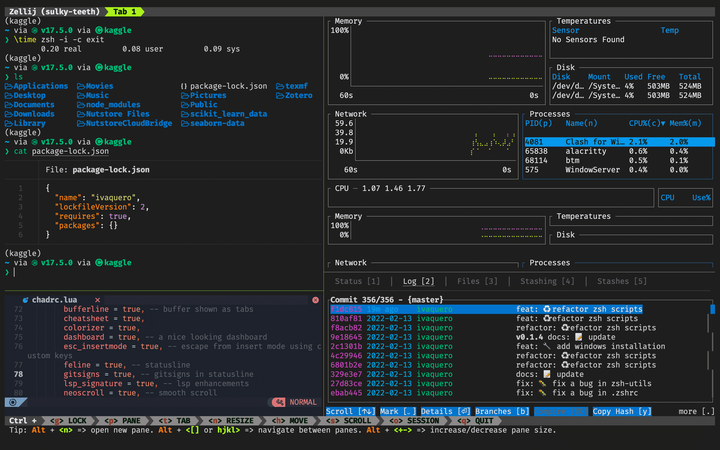Viewport: 720px width, 450px height.
Task: Open the Stashing [4] tab
Action: point(547,282)
